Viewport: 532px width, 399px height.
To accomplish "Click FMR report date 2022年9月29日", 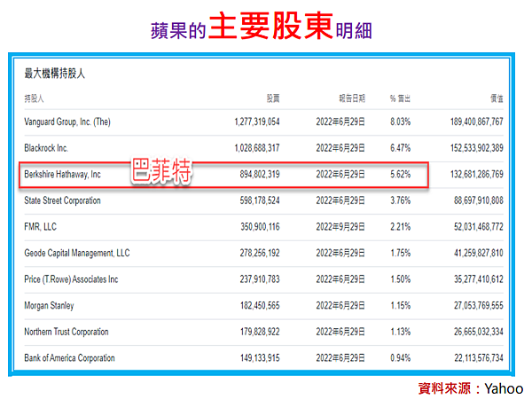I will pos(340,227).
